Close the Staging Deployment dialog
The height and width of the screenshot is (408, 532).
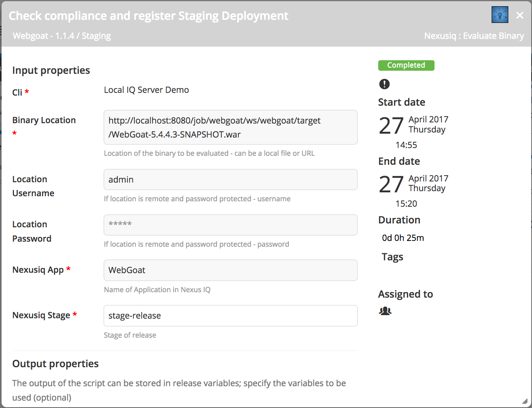[x=520, y=15]
